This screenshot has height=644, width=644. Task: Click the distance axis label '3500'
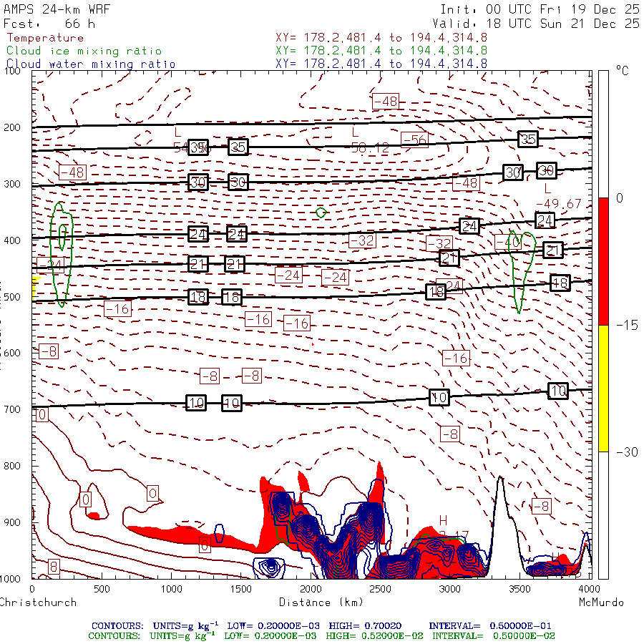520,590
